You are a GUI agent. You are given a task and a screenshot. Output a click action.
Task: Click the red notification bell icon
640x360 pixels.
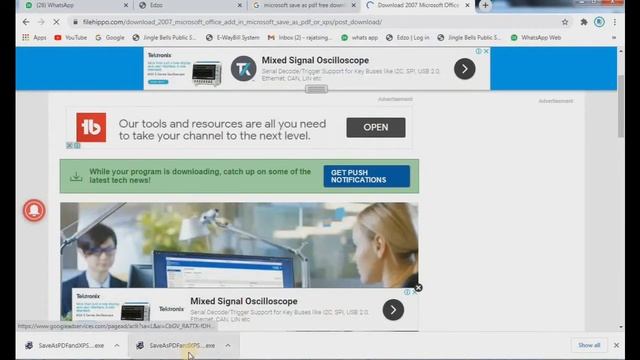(34, 210)
